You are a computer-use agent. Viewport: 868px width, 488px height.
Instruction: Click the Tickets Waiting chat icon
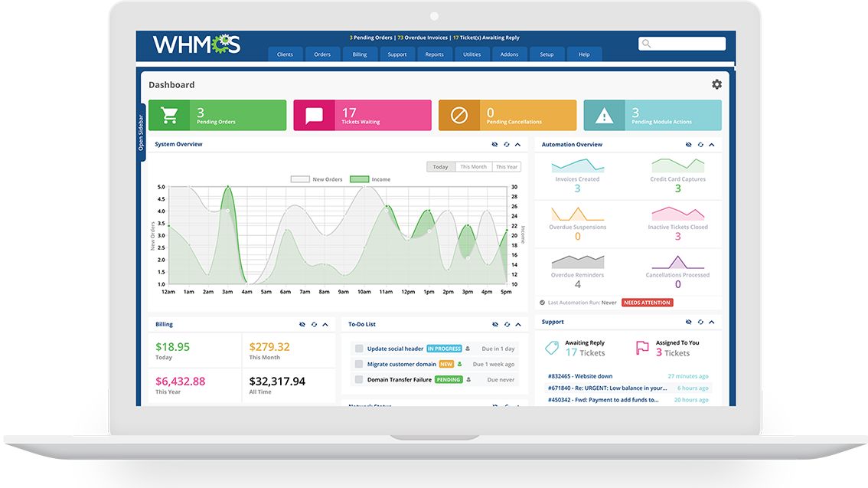point(314,115)
